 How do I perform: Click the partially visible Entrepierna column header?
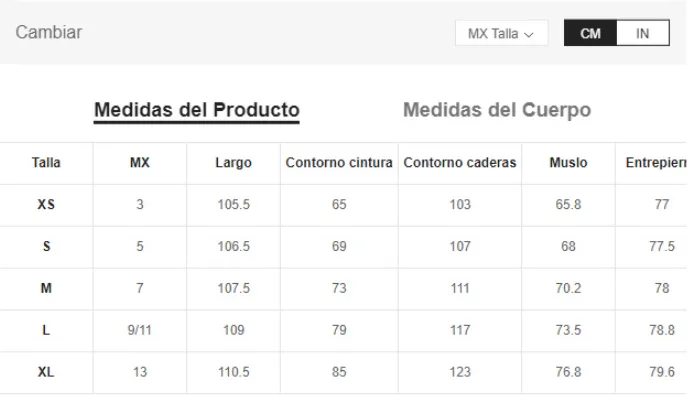[x=656, y=163]
